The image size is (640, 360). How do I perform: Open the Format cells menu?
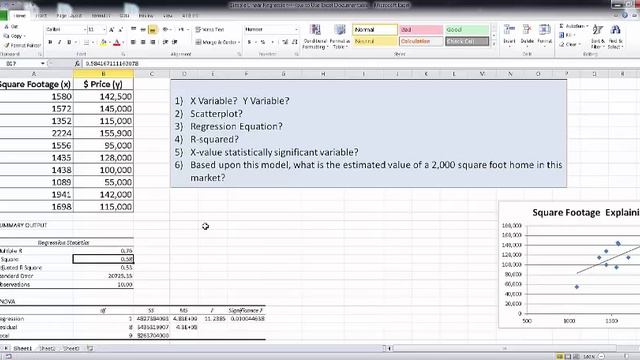point(544,35)
